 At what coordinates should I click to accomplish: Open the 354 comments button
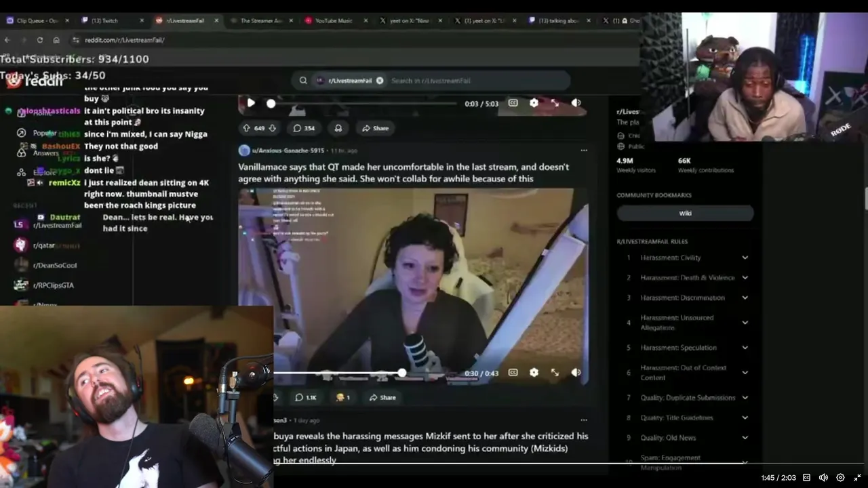pyautogui.click(x=303, y=128)
